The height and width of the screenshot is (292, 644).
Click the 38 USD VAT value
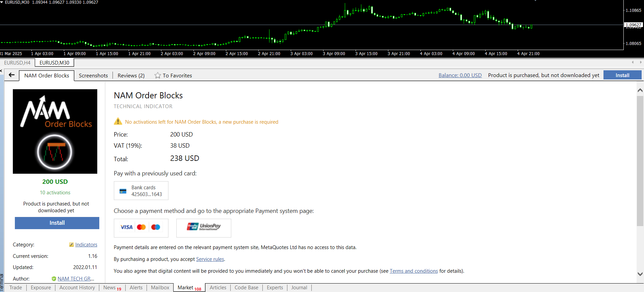180,146
